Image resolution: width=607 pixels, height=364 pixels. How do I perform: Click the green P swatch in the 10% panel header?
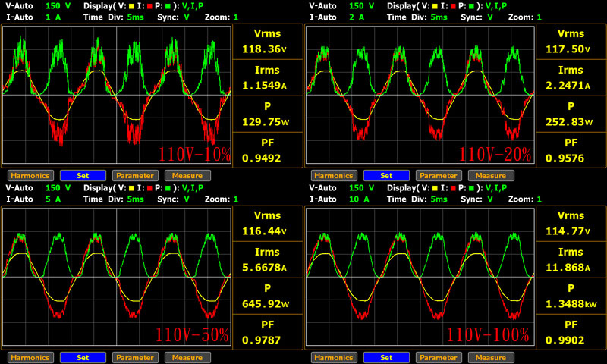point(168,6)
